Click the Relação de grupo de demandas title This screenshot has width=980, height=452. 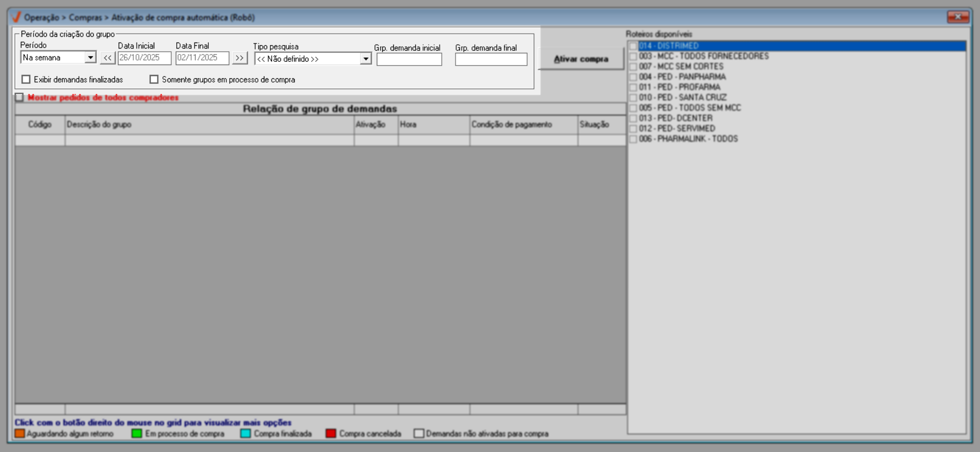pos(320,109)
